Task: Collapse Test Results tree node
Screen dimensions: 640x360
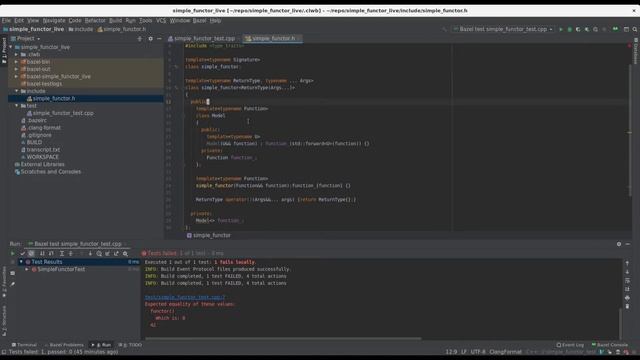Action: [21, 262]
